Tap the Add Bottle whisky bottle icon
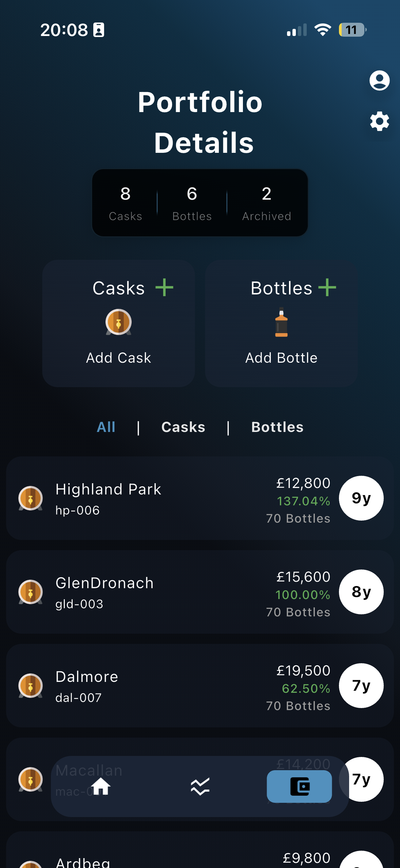Viewport: 400px width, 868px height. tap(281, 322)
